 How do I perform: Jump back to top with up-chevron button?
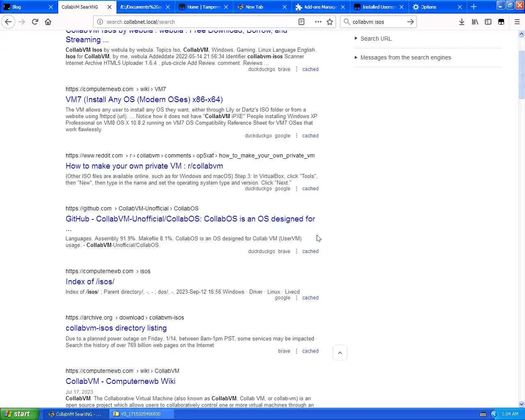coord(340,353)
